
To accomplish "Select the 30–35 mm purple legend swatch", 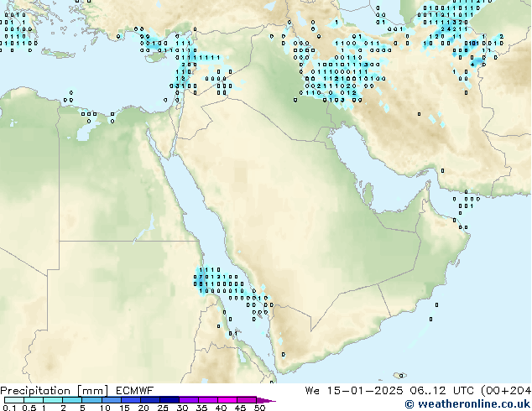I will [189, 400].
